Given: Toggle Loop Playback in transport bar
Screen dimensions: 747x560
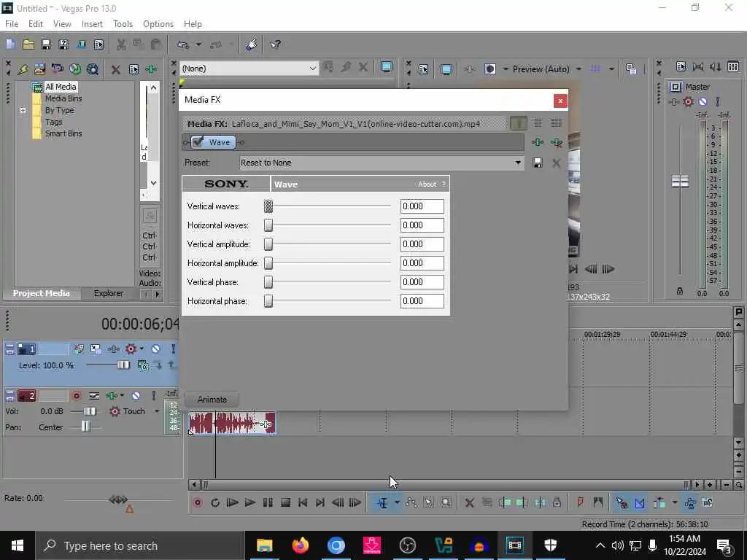Looking at the screenshot, I should [x=215, y=503].
